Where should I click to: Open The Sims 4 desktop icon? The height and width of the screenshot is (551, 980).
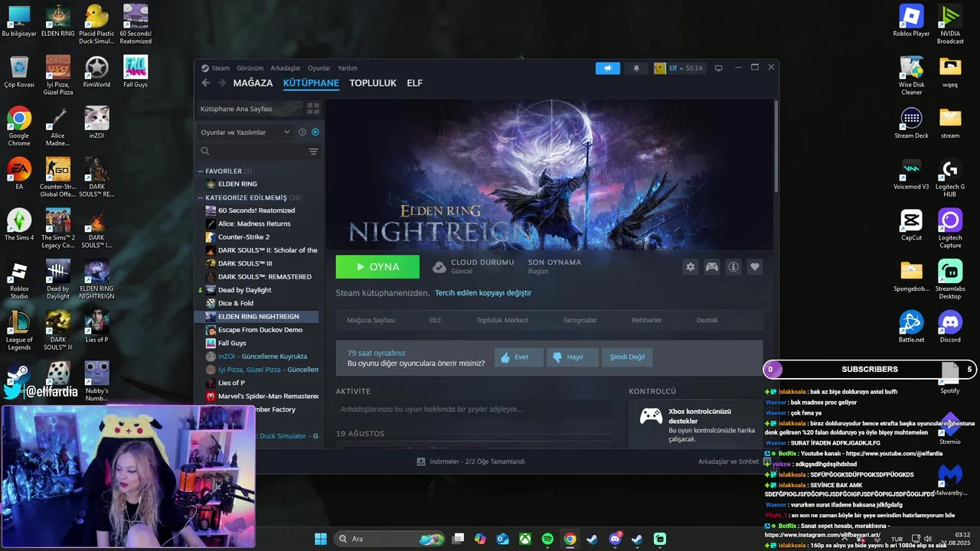[19, 225]
